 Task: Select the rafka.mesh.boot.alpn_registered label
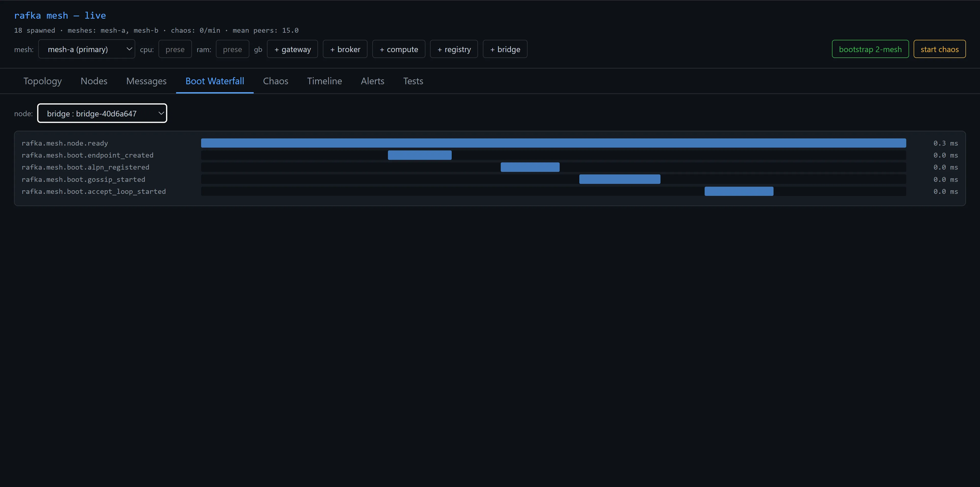coord(85,167)
